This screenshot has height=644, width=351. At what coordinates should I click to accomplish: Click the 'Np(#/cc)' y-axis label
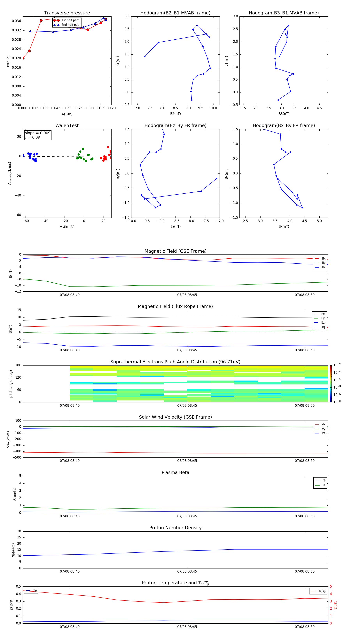pos(13,550)
